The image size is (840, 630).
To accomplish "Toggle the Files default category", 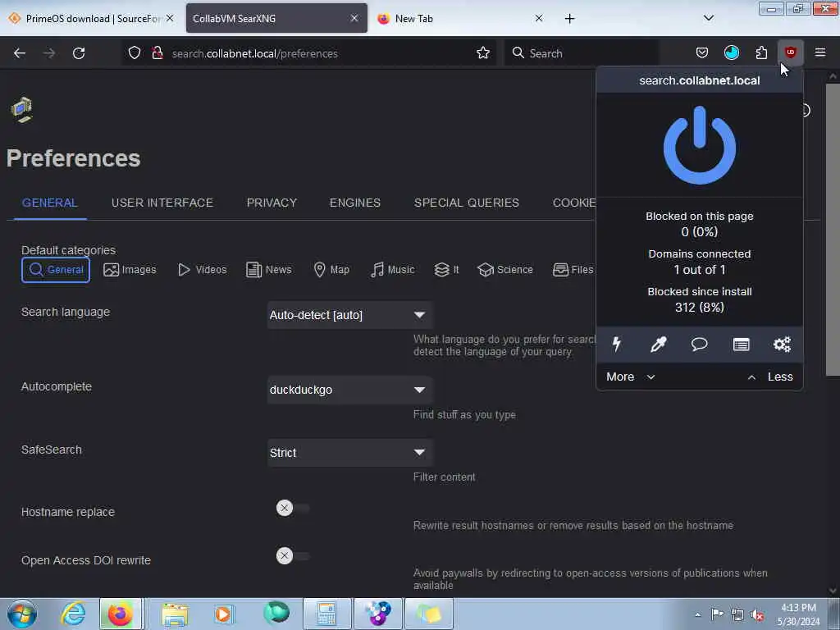I will point(573,269).
